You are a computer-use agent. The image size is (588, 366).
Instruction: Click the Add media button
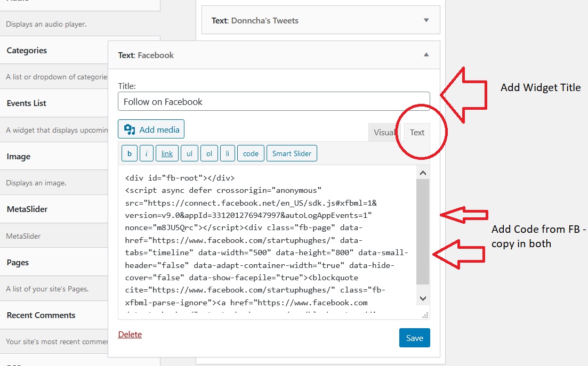point(151,129)
